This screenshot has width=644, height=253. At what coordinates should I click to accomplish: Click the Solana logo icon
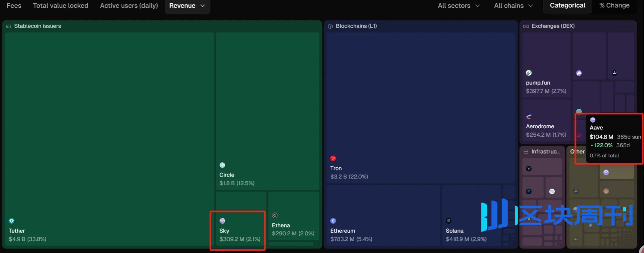(x=449, y=221)
